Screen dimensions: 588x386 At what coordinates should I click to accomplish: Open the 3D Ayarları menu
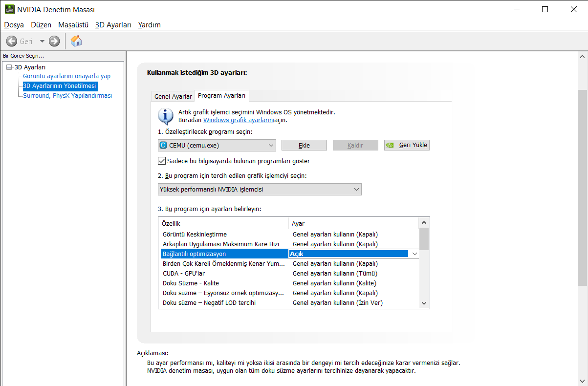(113, 25)
